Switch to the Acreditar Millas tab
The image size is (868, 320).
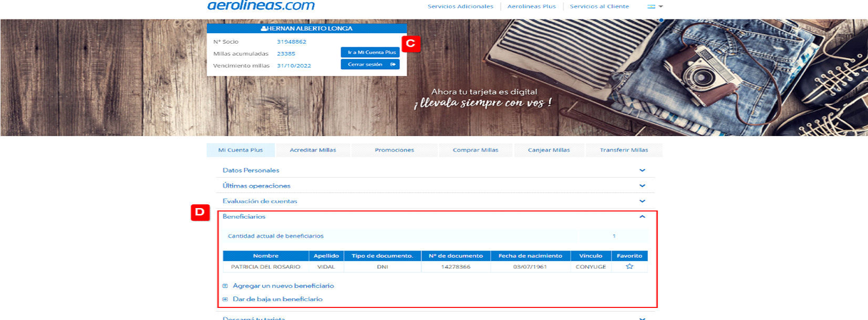313,150
